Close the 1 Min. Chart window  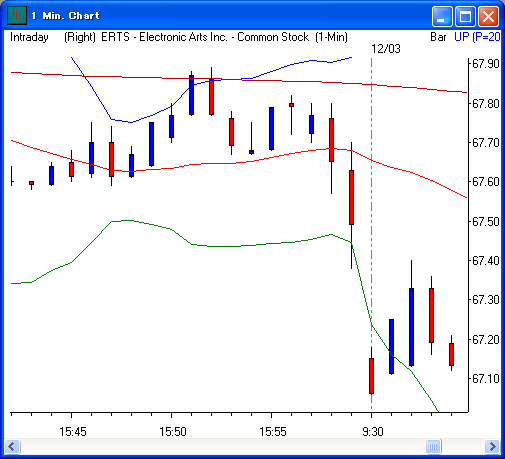(488, 16)
